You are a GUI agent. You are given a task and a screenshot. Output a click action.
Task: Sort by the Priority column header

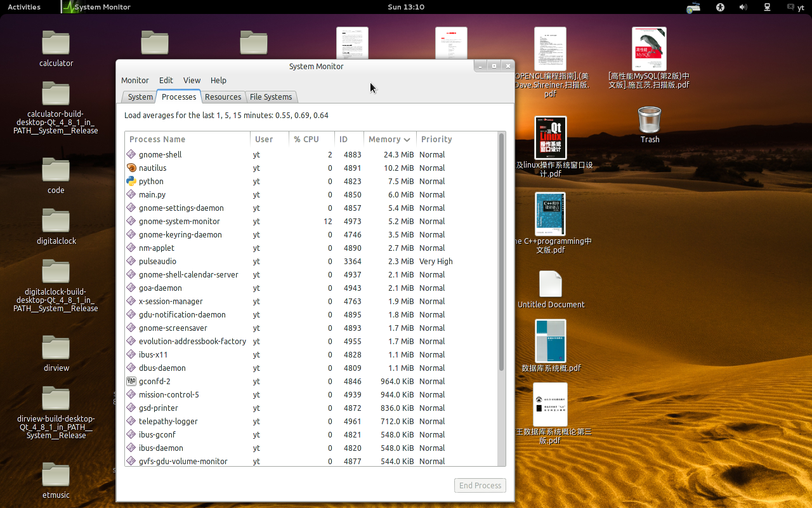point(457,139)
